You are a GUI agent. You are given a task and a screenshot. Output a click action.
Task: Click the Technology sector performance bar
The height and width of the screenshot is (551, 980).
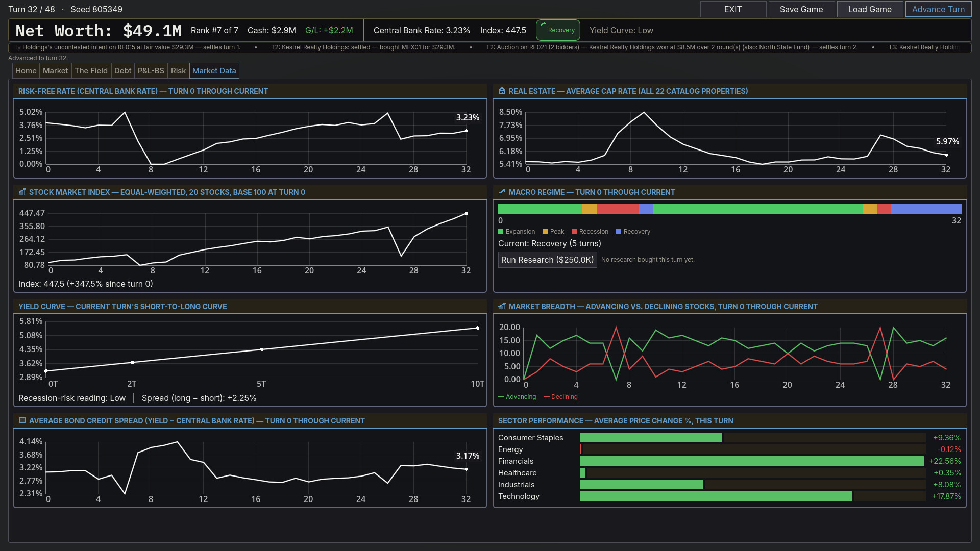pos(716,496)
